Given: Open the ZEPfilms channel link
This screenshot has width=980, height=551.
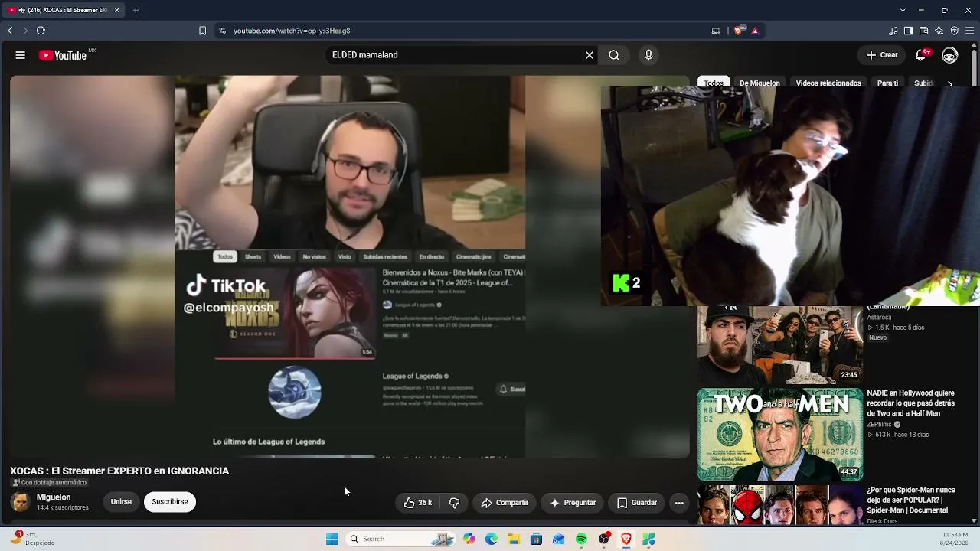Looking at the screenshot, I should 879,425.
